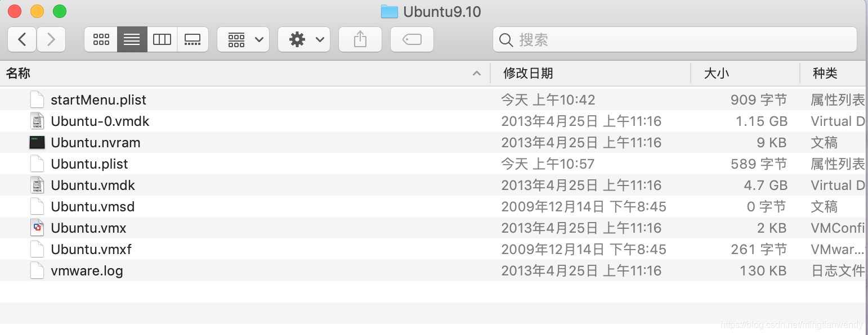
Task: Switch to list view
Action: (x=132, y=39)
